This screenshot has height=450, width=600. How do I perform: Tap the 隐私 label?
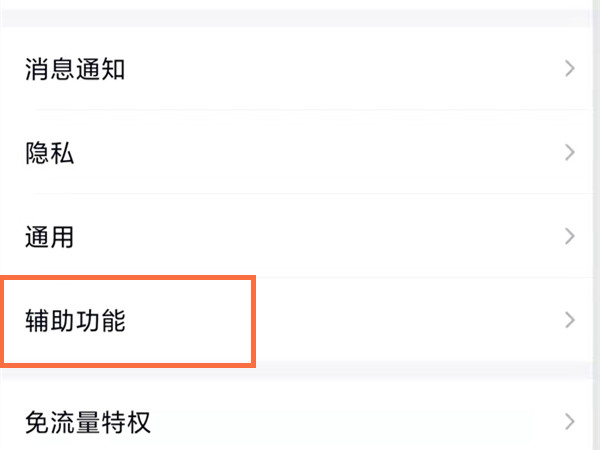[50, 153]
